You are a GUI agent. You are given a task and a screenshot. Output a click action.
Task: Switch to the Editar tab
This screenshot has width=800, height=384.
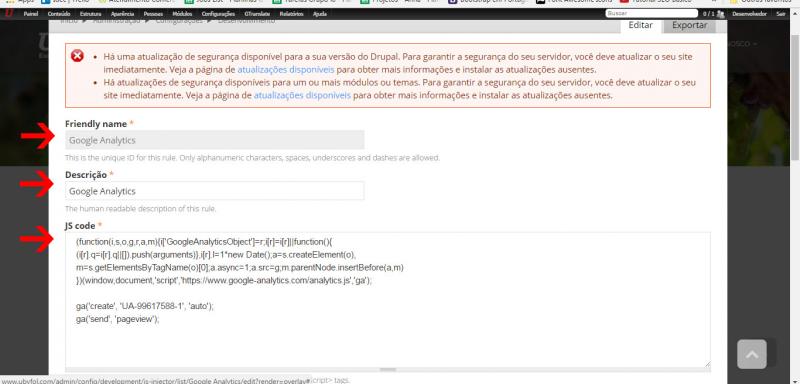click(640, 25)
